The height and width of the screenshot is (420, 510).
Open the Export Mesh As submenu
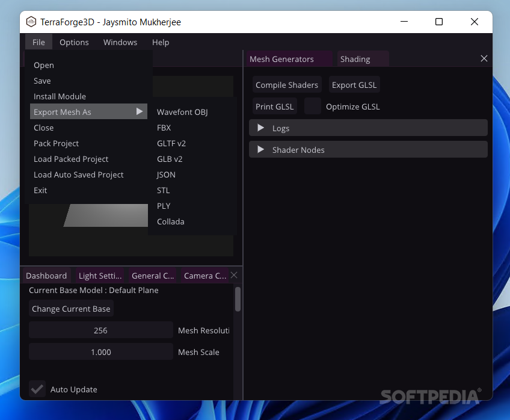88,111
